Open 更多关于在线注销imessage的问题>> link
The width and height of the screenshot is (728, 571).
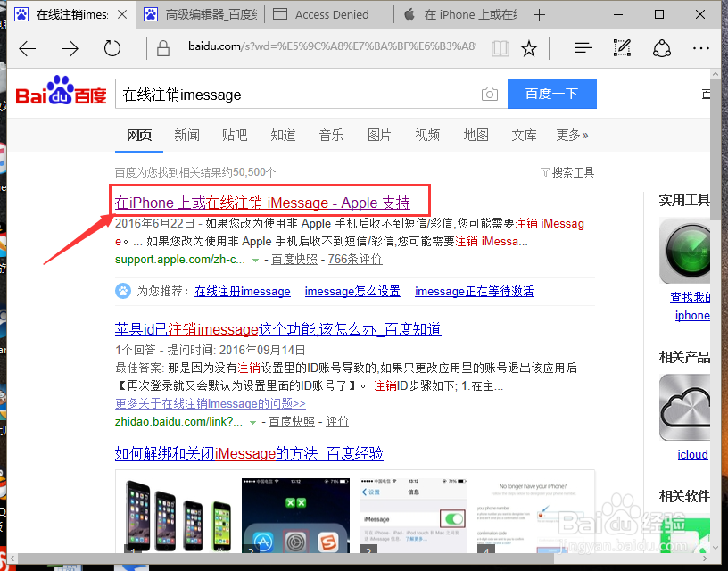[211, 403]
